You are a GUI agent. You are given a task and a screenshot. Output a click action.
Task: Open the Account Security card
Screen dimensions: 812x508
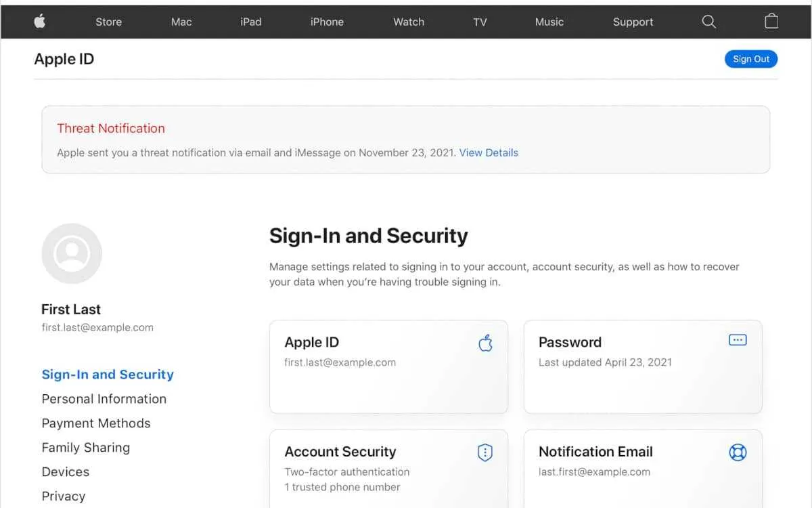(x=388, y=469)
